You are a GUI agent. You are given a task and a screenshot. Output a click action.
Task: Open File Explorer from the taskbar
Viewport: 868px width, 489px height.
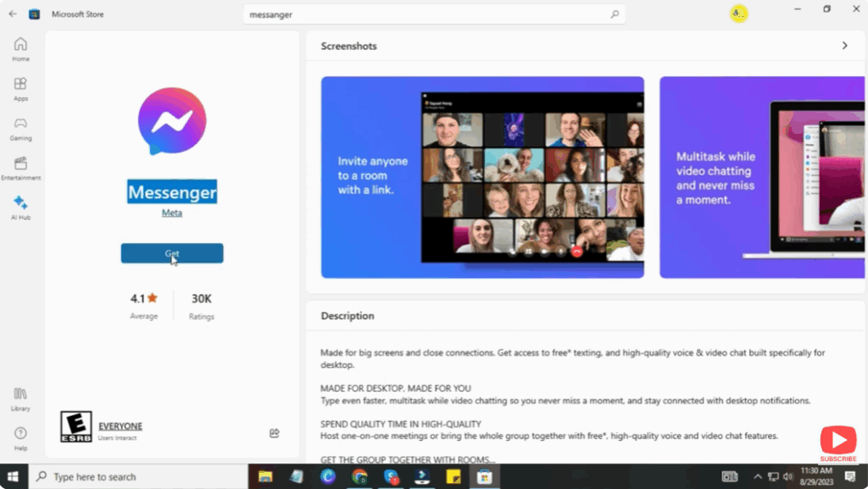[265, 476]
